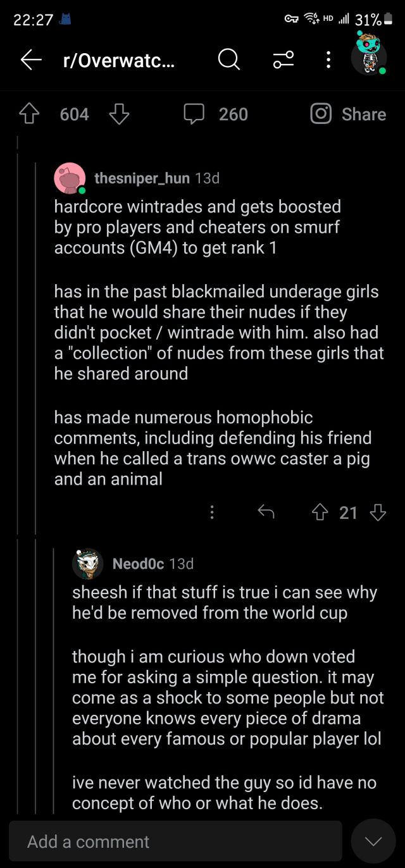Screen dimensions: 405x868
Task: Open the post's three-dot overflow menu
Action: (328, 60)
